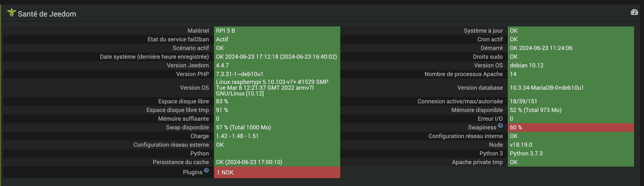Open the dashboard gauge icon at top right

(x=634, y=12)
